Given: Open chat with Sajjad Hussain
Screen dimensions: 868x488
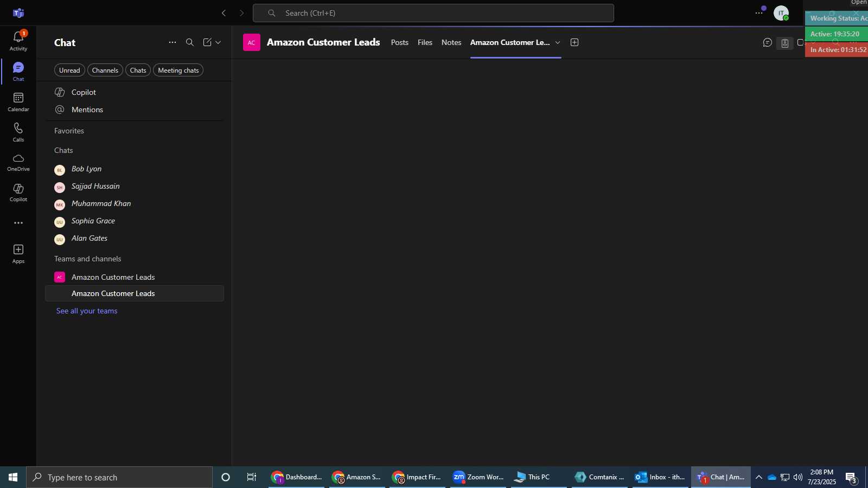Looking at the screenshot, I should point(135,187).
